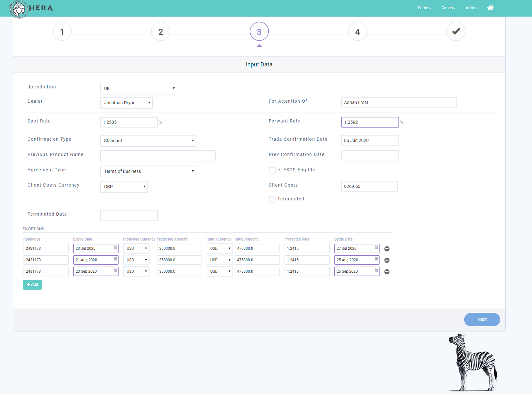This screenshot has width=532, height=401.
Task: Click Reference field in 23 Jul 2020 row
Action: point(46,248)
